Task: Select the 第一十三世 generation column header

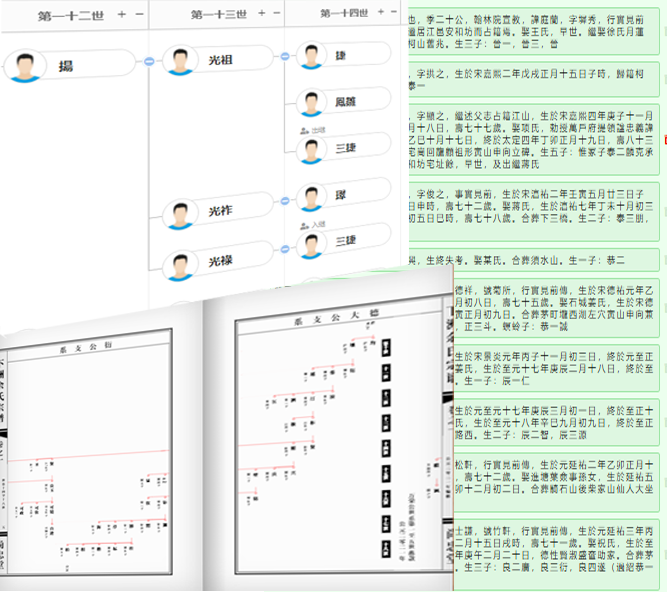Action: (x=218, y=15)
